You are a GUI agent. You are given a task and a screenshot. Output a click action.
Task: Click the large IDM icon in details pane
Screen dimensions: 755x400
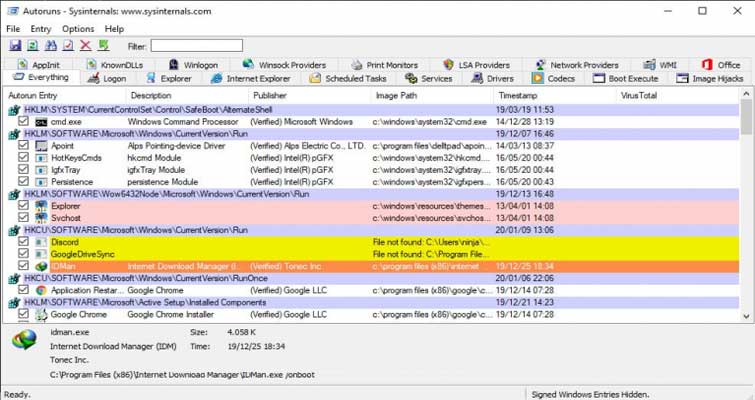click(x=25, y=339)
